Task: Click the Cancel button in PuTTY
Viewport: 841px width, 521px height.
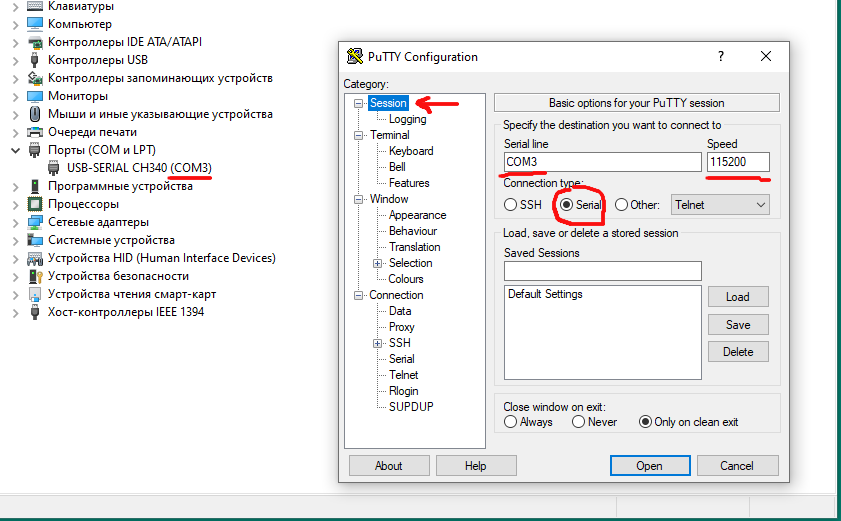Action: pos(737,466)
